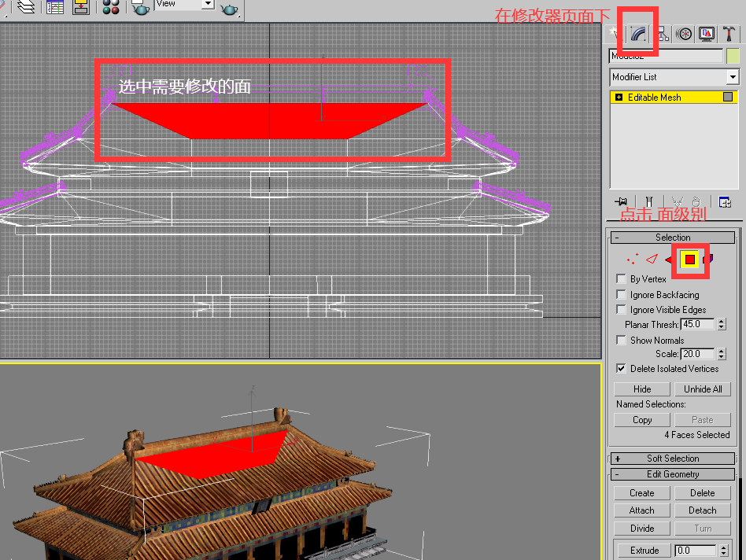Select Vertex sub-object level icon
This screenshot has width=746, height=560.
pos(631,260)
